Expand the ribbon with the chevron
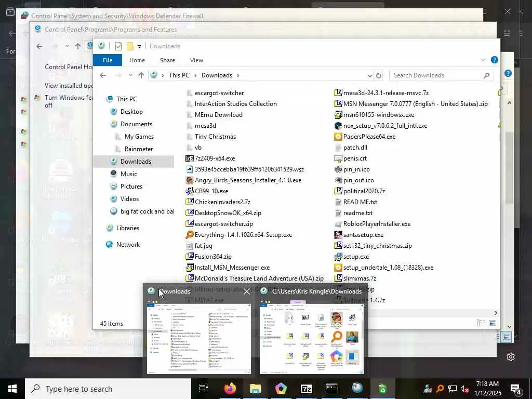Viewport: 532px width, 399px height. coord(483,60)
